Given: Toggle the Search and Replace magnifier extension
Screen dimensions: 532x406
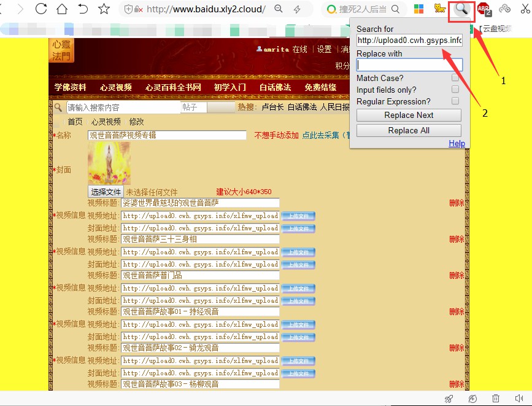Looking at the screenshot, I should pyautogui.click(x=461, y=9).
